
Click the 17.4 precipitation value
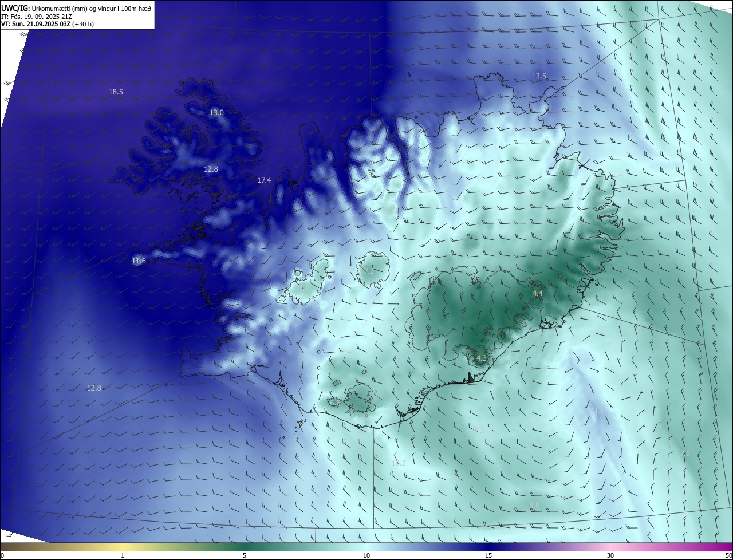pyautogui.click(x=264, y=180)
